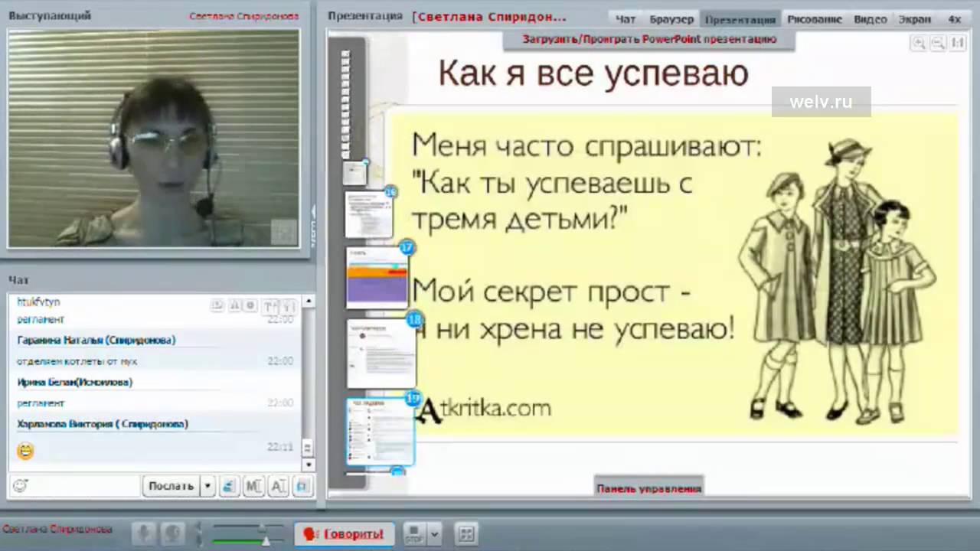Select slide thumbnail 17
The image size is (980, 551).
377,277
